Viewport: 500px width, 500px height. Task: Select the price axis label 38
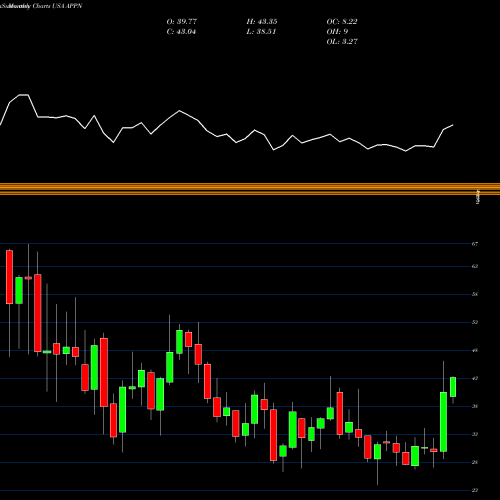[475, 406]
